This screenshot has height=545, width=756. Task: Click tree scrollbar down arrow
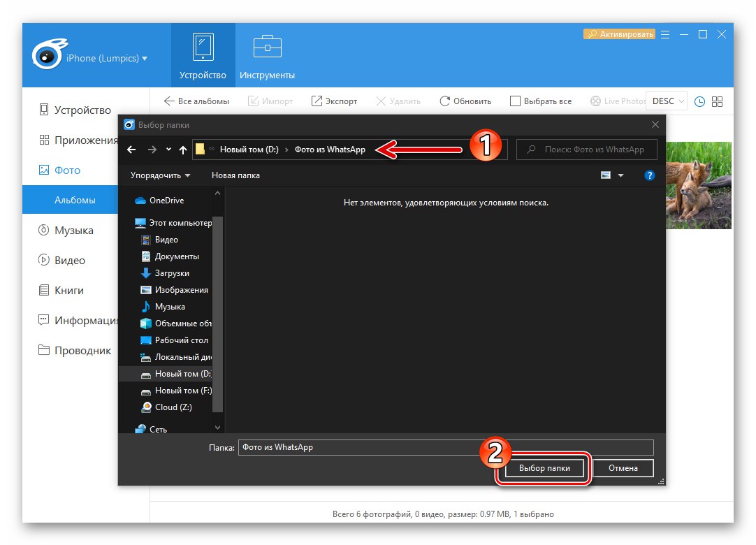(217, 428)
